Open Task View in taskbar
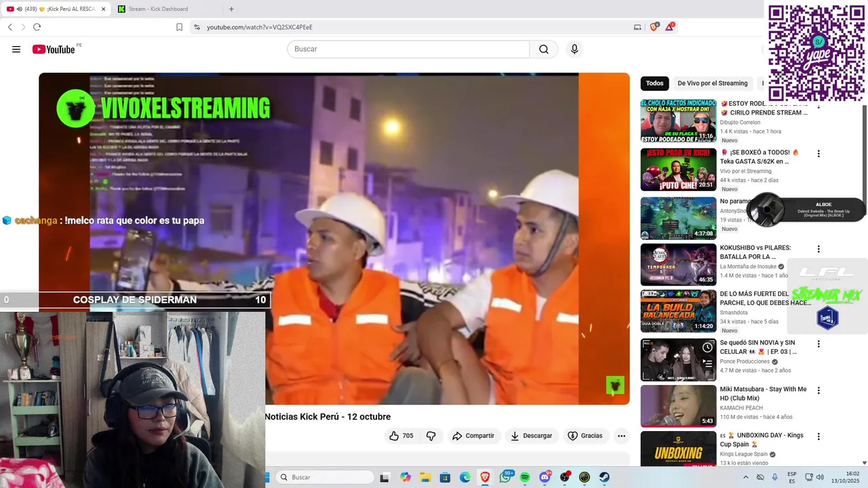868x488 pixels. (x=384, y=477)
